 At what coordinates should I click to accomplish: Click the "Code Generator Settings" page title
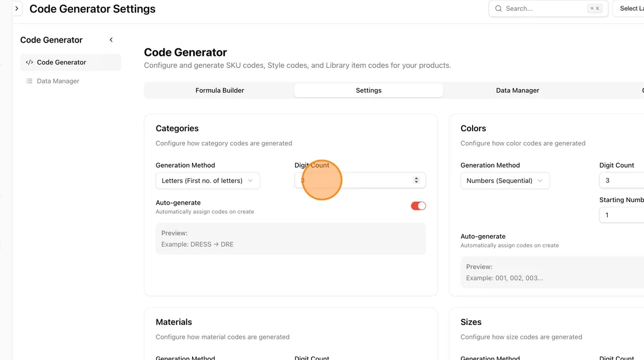pos(93,9)
